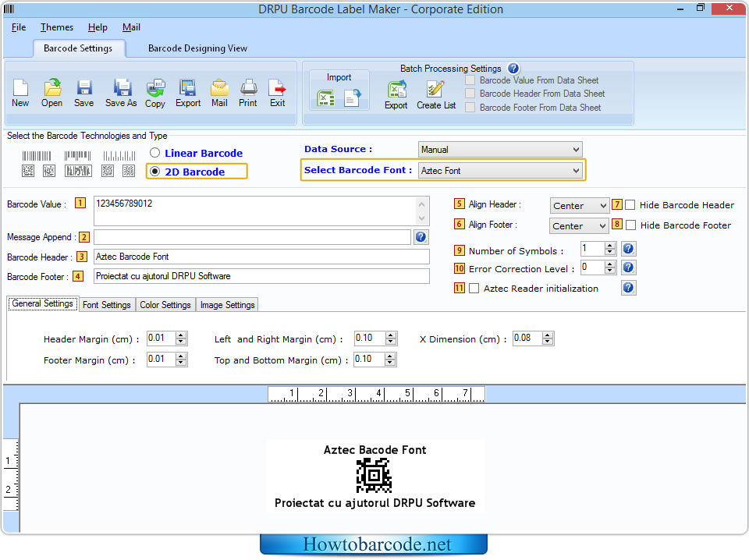Image resolution: width=749 pixels, height=560 pixels.
Task: Click the Mail toolbar icon
Action: coord(219,88)
